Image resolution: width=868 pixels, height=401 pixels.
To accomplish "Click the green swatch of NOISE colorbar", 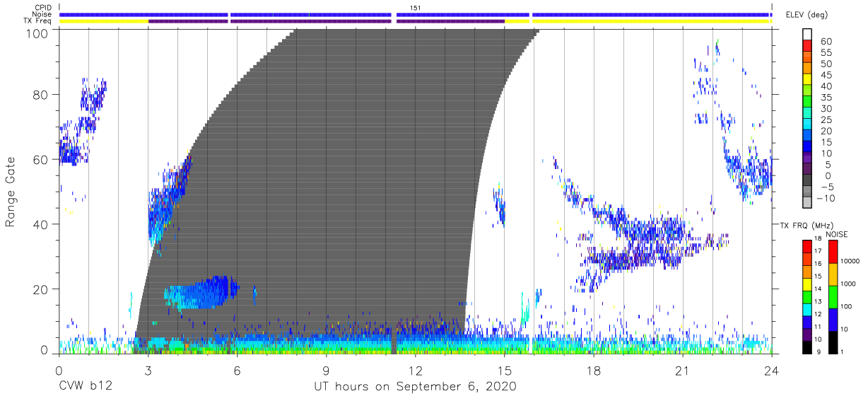I will tap(833, 297).
